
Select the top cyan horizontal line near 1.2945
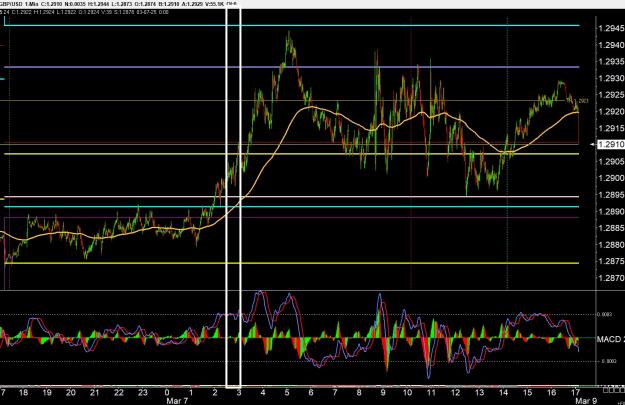coord(291,26)
